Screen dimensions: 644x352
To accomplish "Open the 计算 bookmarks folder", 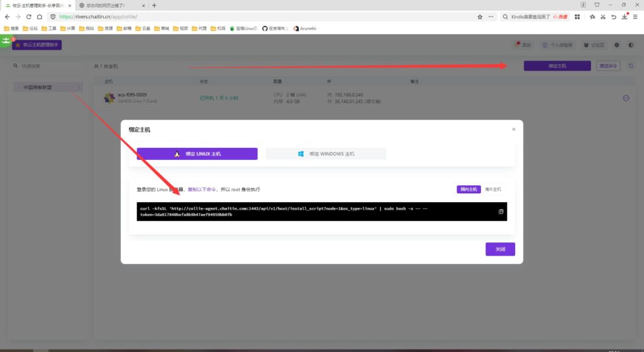I will pos(68,28).
